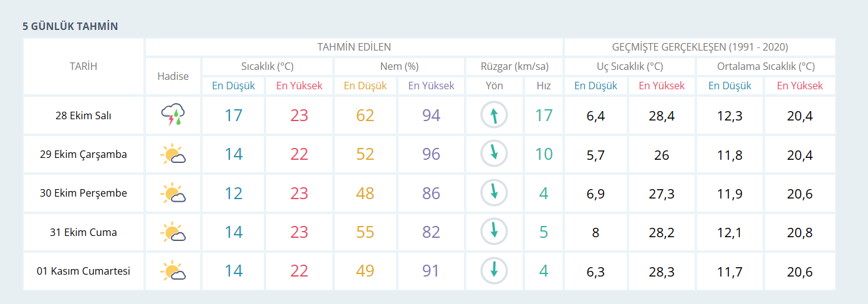Click the thunderstorm icon for 28 Ekim Salı
The height and width of the screenshot is (304, 868).
[x=173, y=115]
